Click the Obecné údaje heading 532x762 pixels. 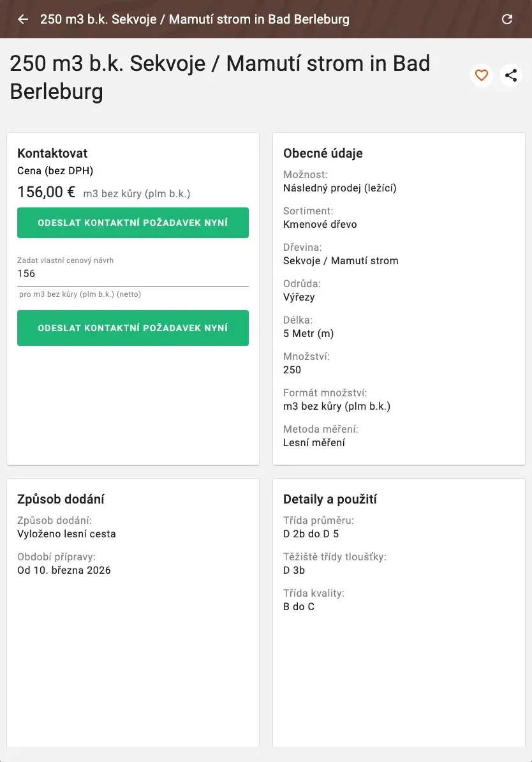tap(323, 153)
